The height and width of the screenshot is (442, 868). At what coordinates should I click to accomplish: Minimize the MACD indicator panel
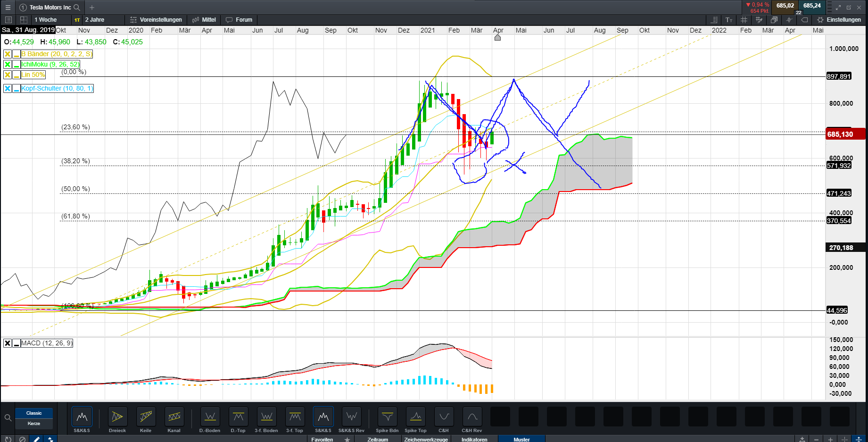(17, 343)
